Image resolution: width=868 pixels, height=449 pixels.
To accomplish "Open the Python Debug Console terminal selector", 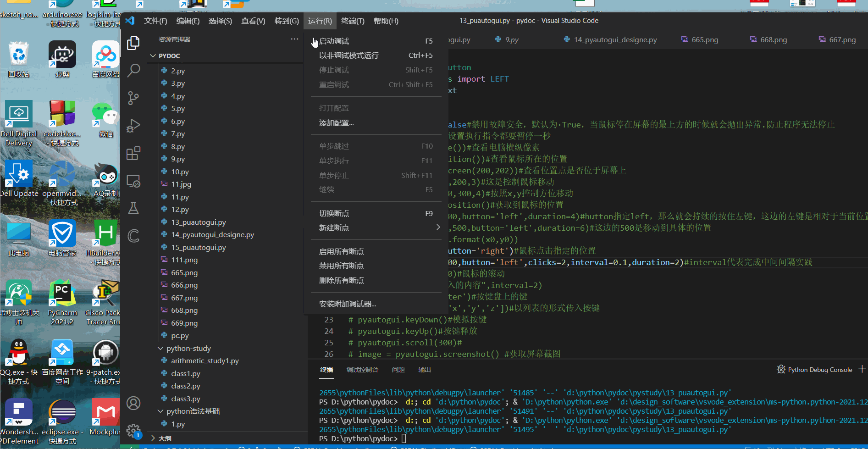I will coord(815,370).
